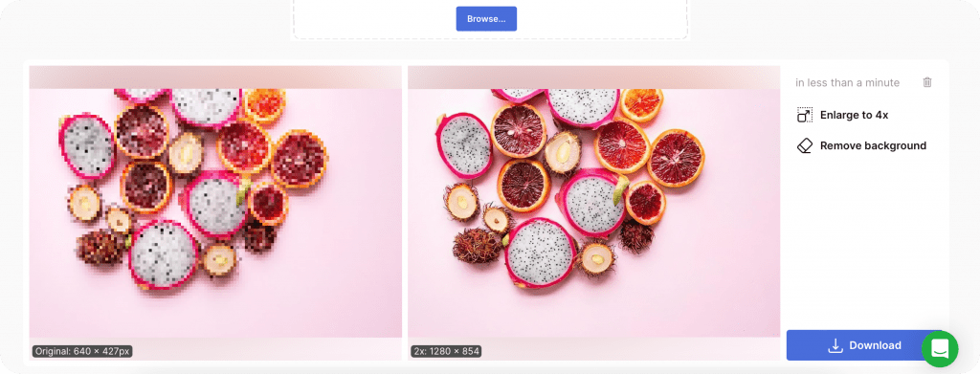Click the light orange citrus slice in pixelated original
Screen dimensions: 980x374
(x=264, y=105)
